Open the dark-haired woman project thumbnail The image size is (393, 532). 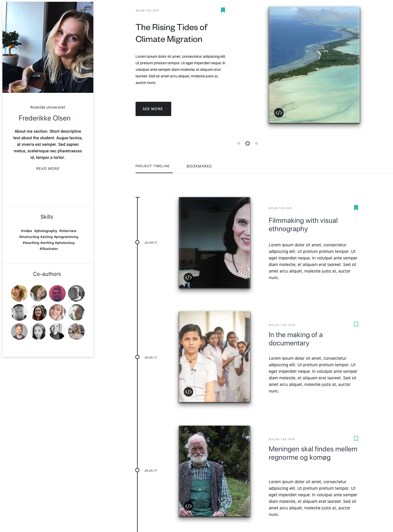tap(214, 242)
